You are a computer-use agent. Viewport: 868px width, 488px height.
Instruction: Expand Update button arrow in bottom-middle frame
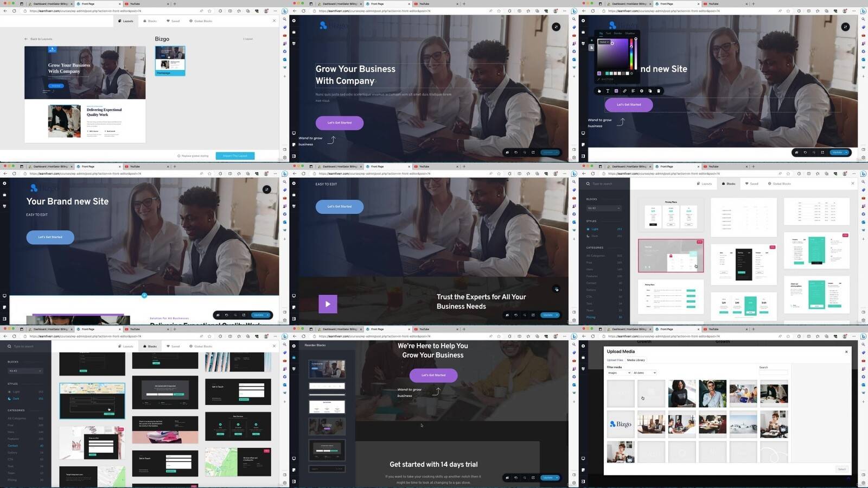coord(557,478)
